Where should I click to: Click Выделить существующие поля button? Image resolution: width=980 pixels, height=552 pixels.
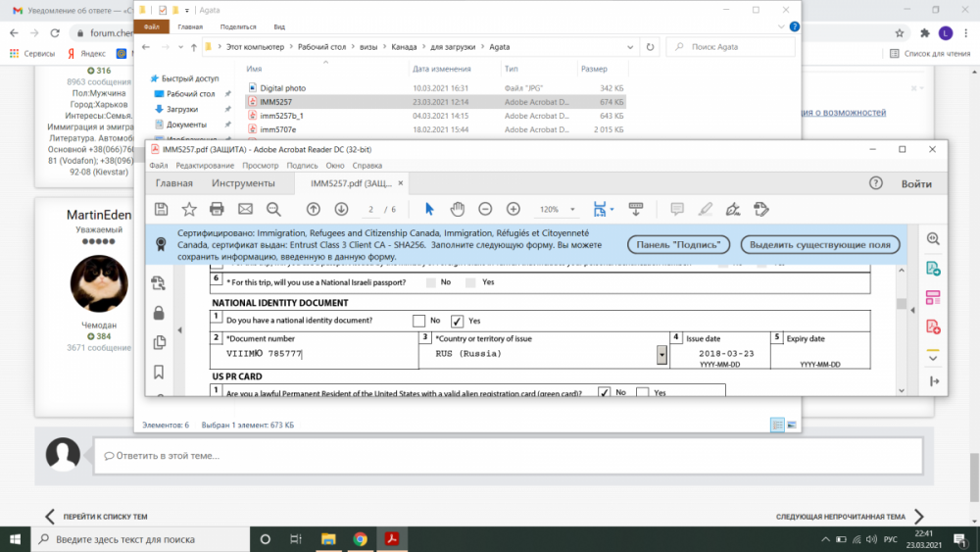[819, 244]
